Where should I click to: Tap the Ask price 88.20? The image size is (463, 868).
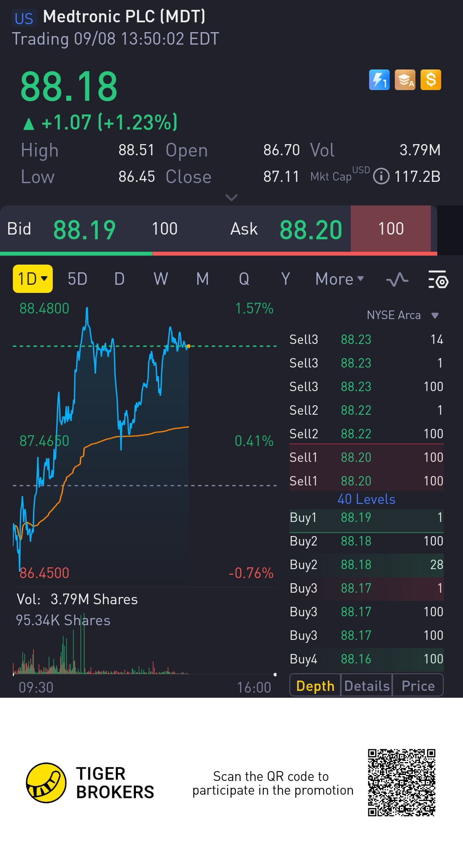tap(311, 229)
